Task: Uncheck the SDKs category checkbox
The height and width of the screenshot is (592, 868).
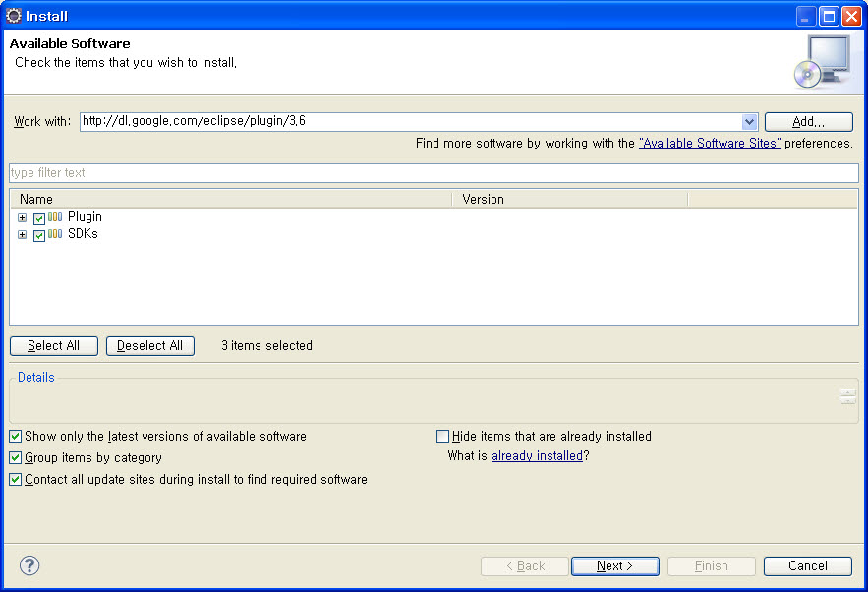Action: click(39, 235)
